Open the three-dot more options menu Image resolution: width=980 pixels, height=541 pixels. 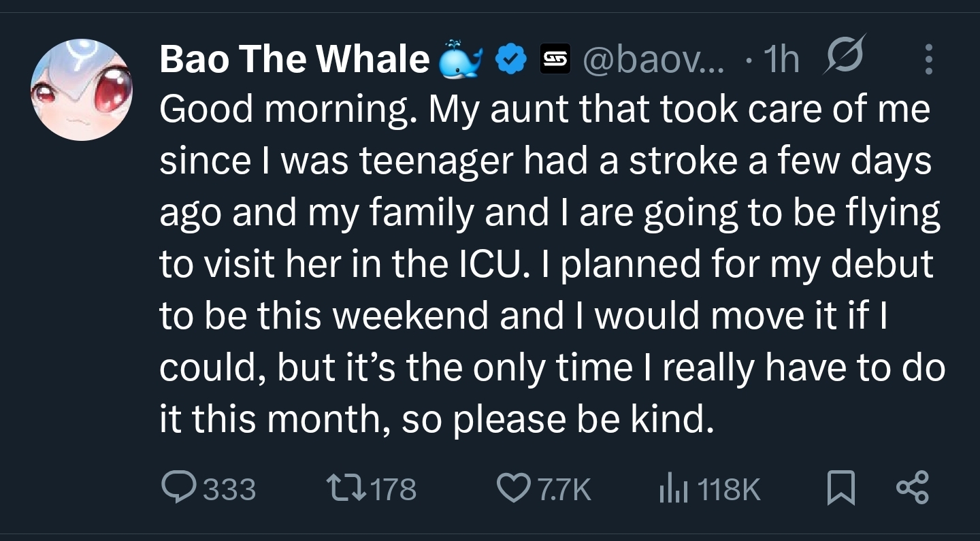click(928, 60)
